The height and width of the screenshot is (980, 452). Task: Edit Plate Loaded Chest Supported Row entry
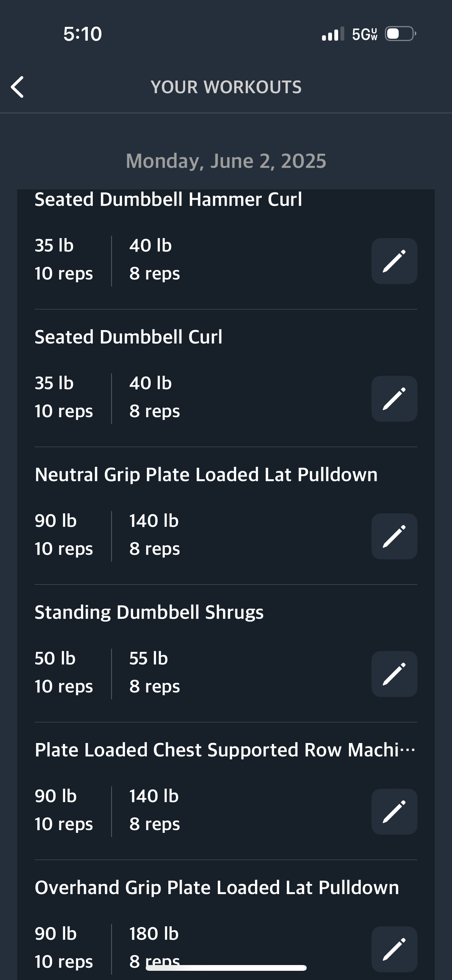394,812
